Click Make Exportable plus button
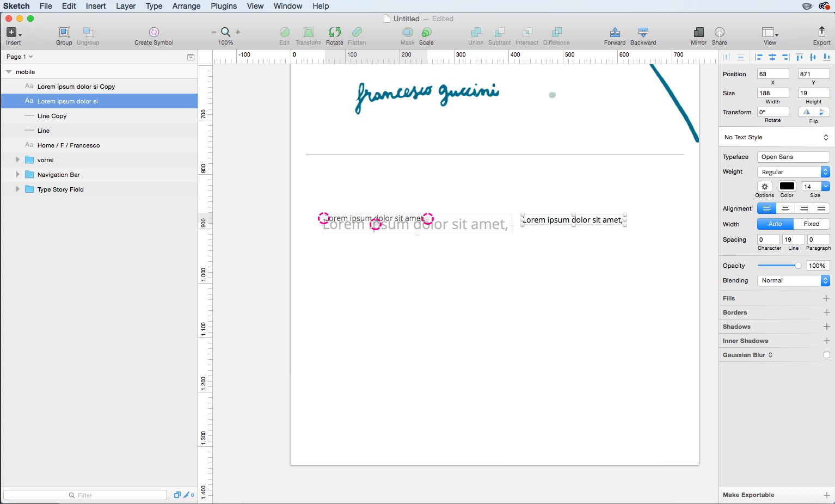Viewport: 835px width, 504px height. pyautogui.click(x=826, y=495)
